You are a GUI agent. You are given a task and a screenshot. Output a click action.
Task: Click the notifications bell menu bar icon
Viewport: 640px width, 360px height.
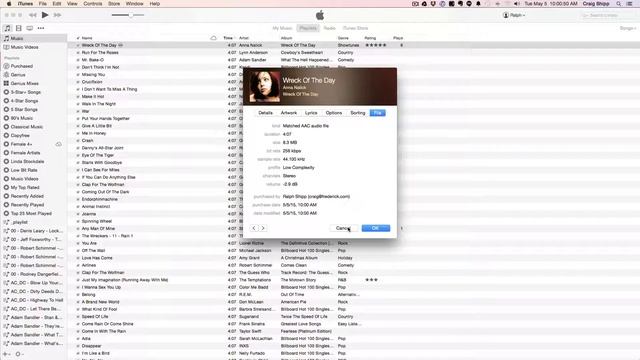click(478, 4)
